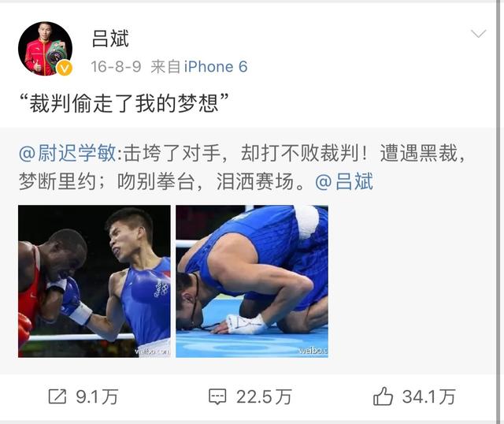The height and width of the screenshot is (424, 504).
Task: Tap the repost share icon
Action: click(57, 396)
